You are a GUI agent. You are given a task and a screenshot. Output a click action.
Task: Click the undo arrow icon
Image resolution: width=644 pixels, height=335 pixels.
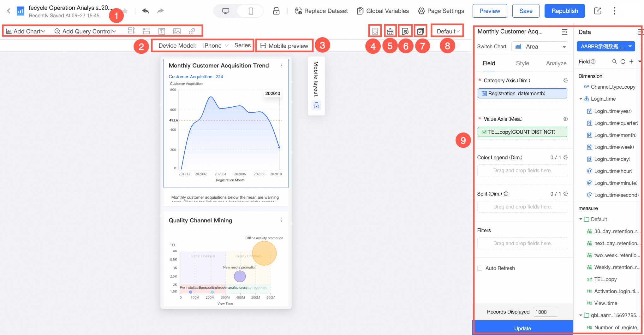tap(145, 11)
